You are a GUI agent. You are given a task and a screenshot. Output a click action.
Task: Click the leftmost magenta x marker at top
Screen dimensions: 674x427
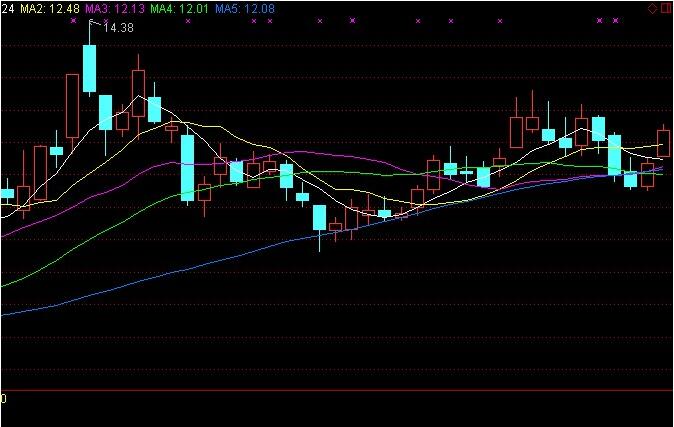point(72,20)
